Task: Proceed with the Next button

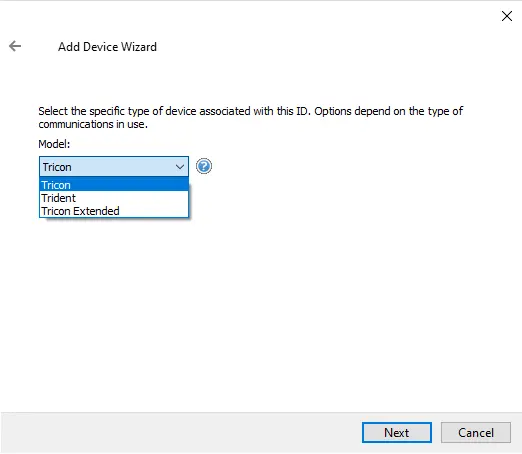Action: tap(397, 432)
